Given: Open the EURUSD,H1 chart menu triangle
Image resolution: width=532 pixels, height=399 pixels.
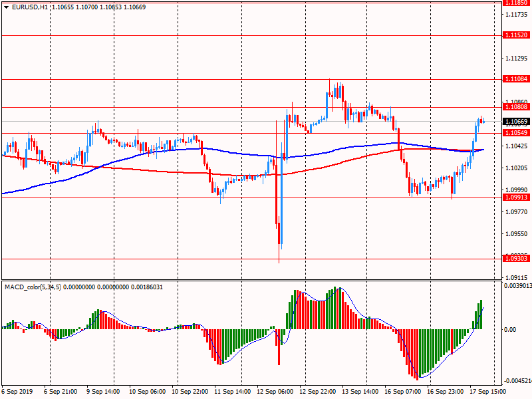Looking at the screenshot, I should (x=6, y=7).
